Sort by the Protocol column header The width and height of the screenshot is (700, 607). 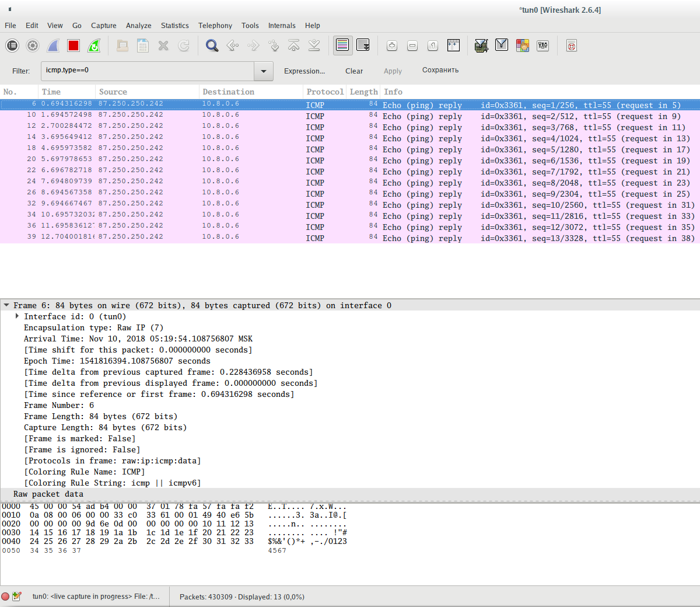[x=325, y=92]
